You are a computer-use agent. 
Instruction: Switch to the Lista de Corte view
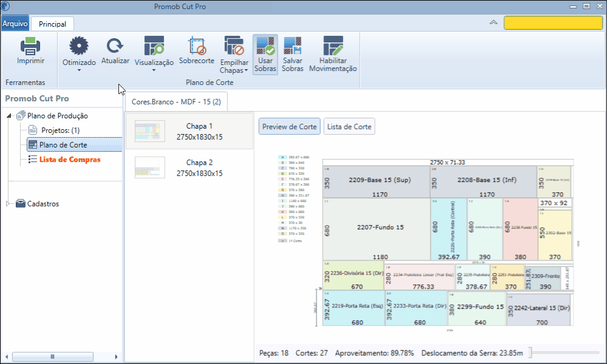pos(349,127)
